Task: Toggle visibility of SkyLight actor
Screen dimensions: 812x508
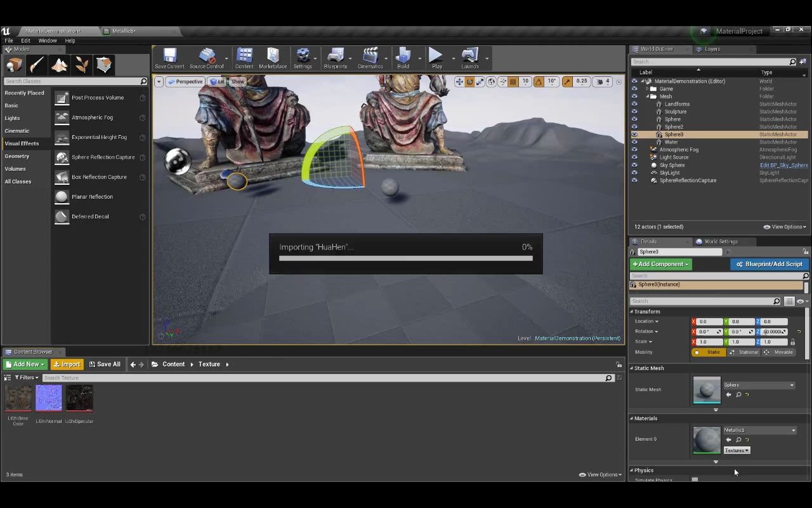Action: pyautogui.click(x=634, y=173)
